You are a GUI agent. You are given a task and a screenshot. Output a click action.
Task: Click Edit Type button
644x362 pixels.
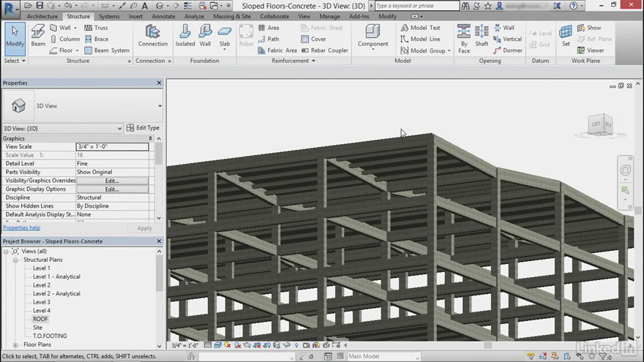143,128
